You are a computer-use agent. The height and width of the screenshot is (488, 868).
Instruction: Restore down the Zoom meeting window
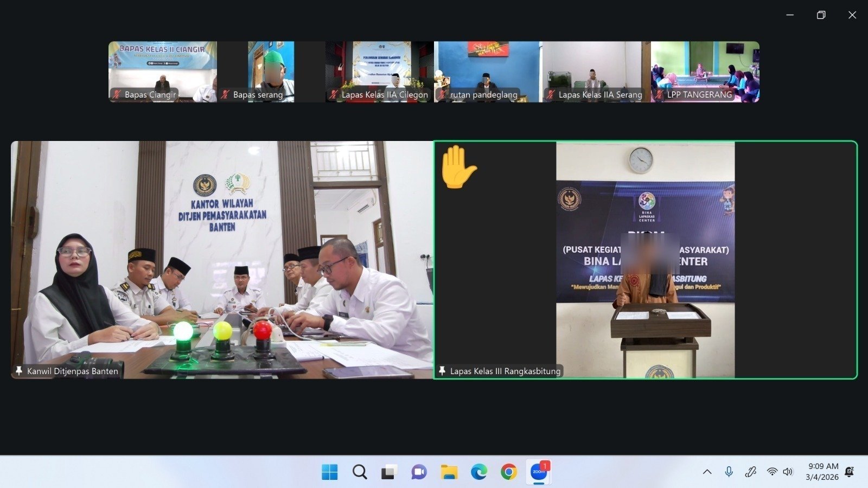point(821,15)
